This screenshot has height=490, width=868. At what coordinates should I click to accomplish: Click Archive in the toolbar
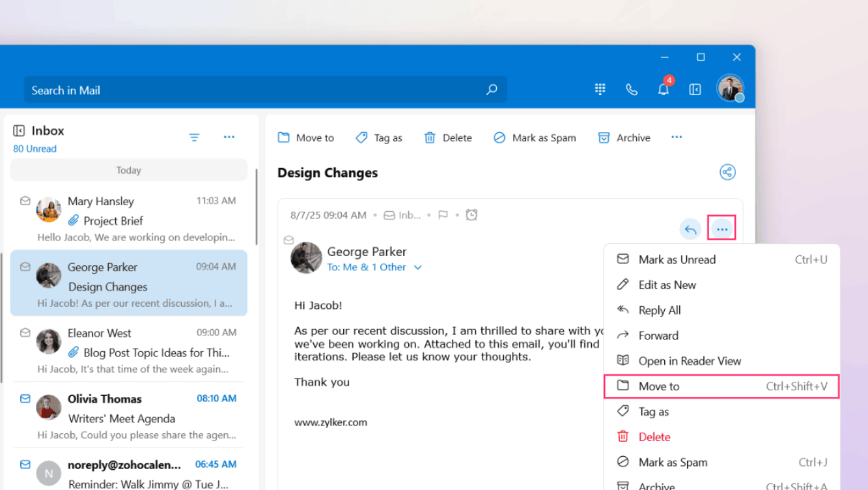(624, 137)
